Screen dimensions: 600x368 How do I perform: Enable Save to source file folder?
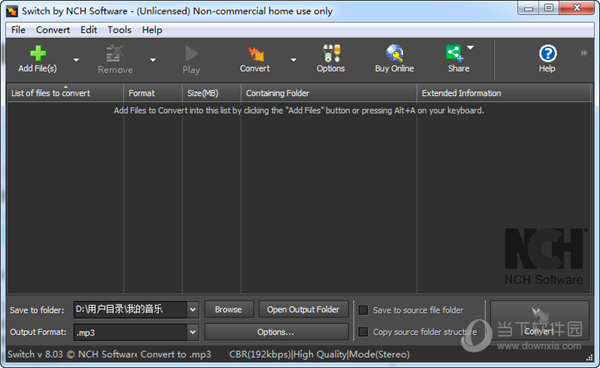coord(363,310)
